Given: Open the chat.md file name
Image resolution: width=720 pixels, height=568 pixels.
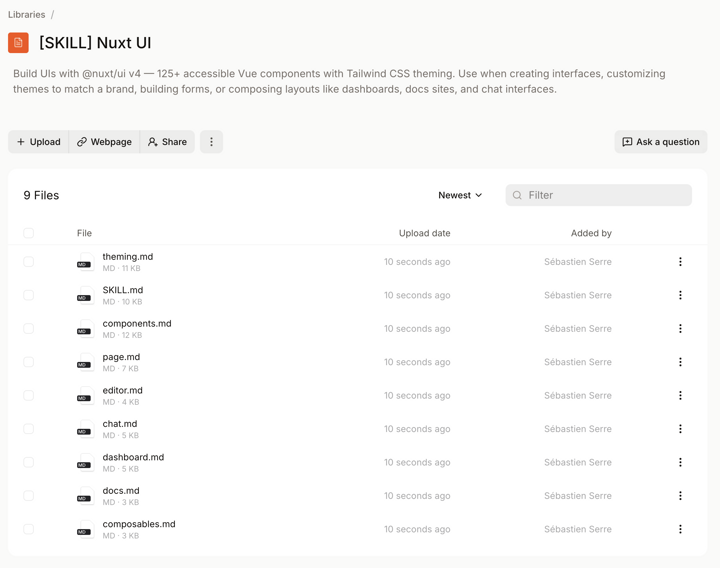Looking at the screenshot, I should tap(120, 424).
